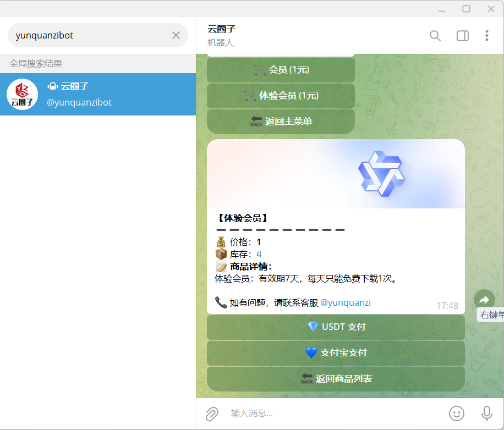Click the forward share arrow on the message
The image size is (504, 430).
point(484,299)
